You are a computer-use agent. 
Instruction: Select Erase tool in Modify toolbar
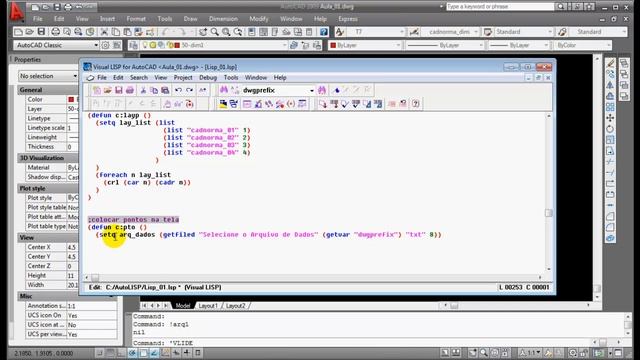pyautogui.click(x=610, y=63)
